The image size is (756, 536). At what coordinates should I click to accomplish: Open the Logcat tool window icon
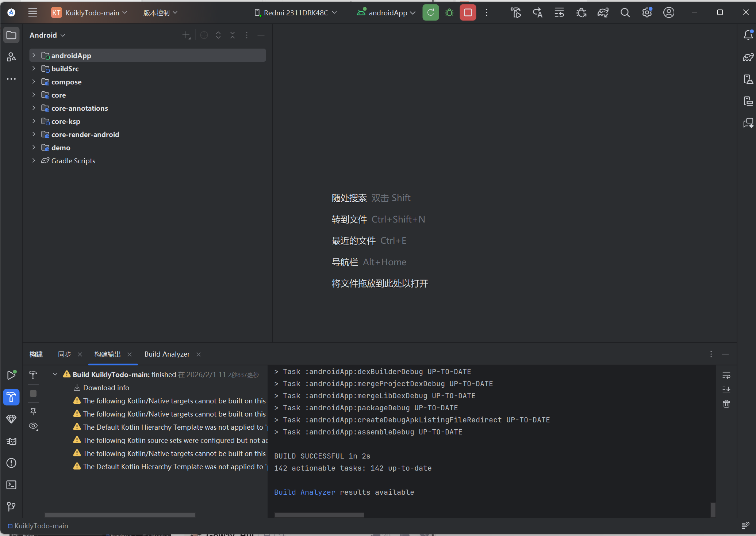coord(11,441)
